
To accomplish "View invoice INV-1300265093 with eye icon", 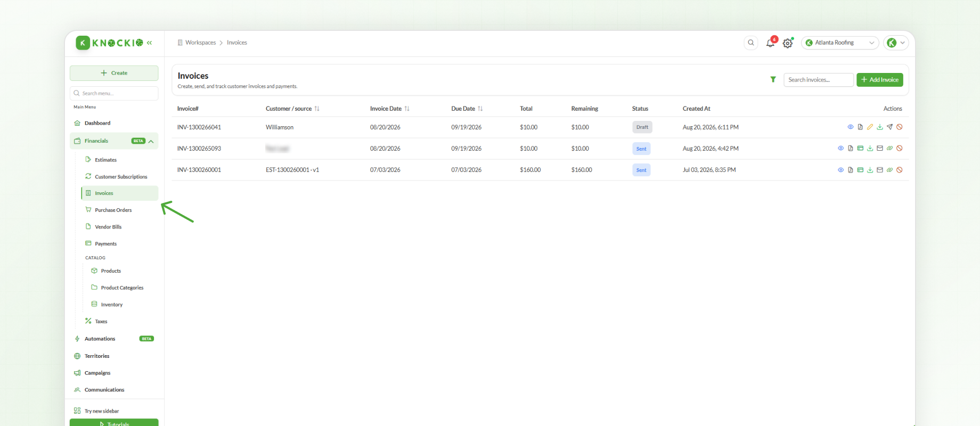I will tap(840, 148).
